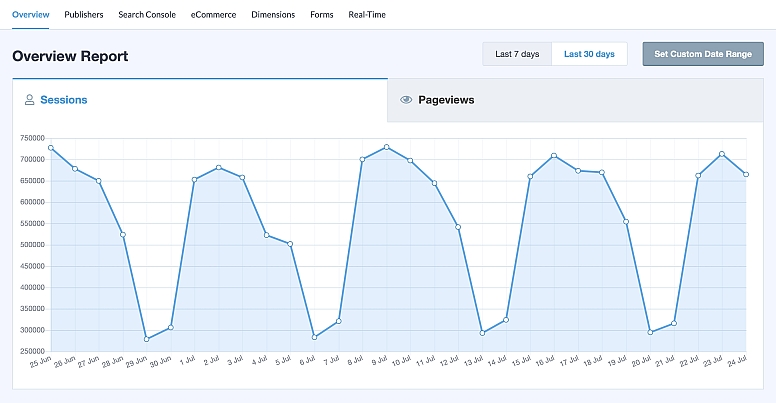Click the 20 Jul data point
Screen dimensions: 776x403
[x=650, y=332]
